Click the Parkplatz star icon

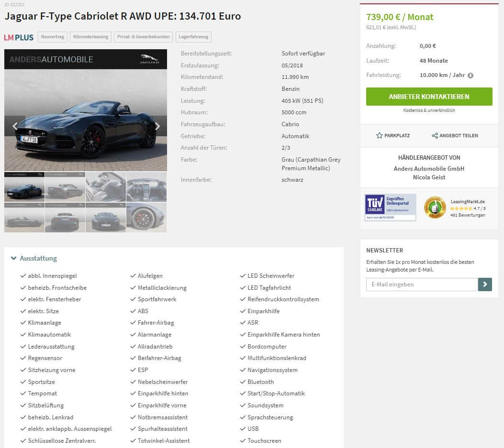coord(379,135)
